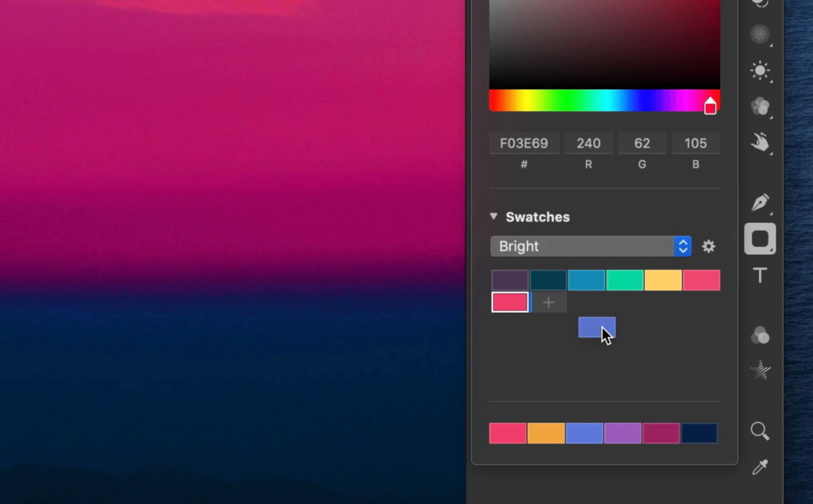Select the Retouch tool
The image size is (813, 504).
tap(759, 141)
